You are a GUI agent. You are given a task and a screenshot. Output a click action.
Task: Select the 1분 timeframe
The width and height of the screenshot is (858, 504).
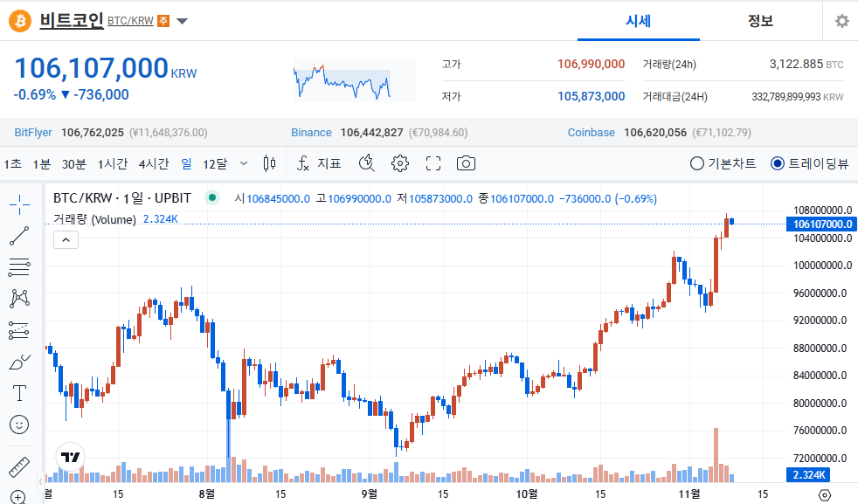[42, 163]
